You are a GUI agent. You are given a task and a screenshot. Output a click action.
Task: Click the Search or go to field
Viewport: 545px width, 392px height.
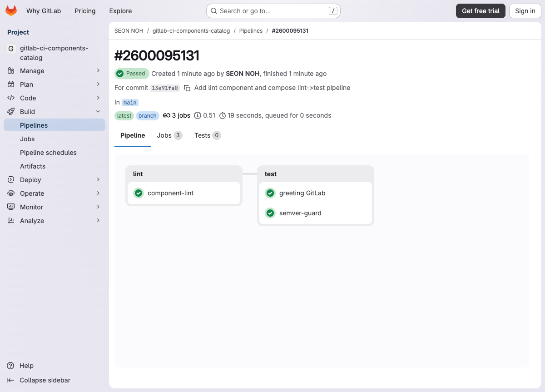coord(273,11)
